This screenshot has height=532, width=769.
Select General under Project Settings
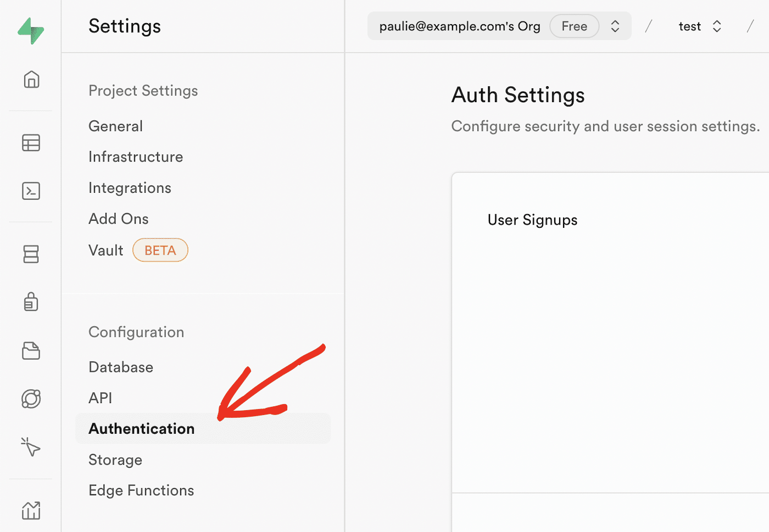(115, 126)
